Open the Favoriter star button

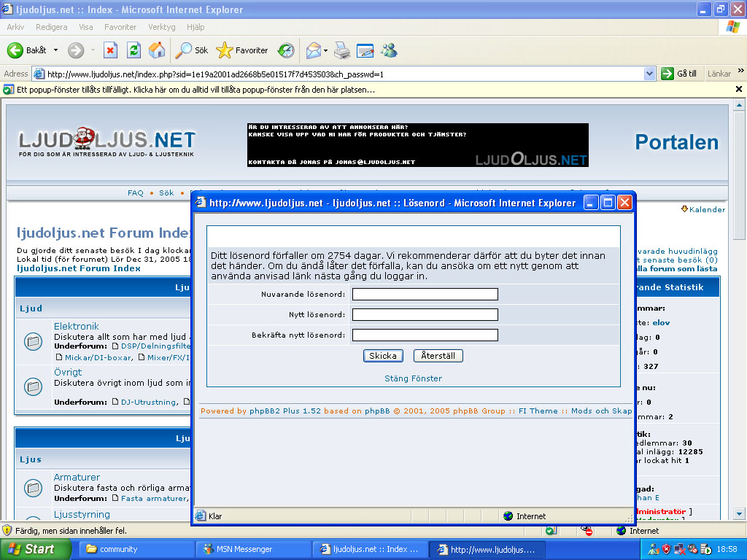242,50
